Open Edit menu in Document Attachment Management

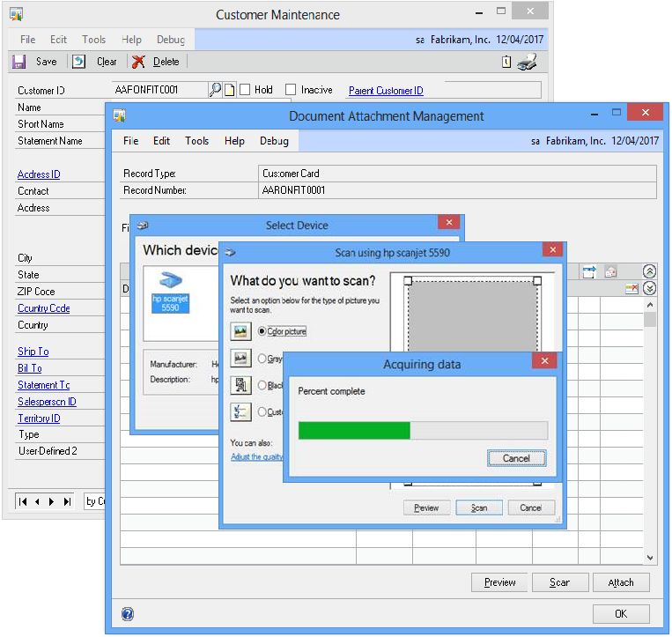(161, 141)
